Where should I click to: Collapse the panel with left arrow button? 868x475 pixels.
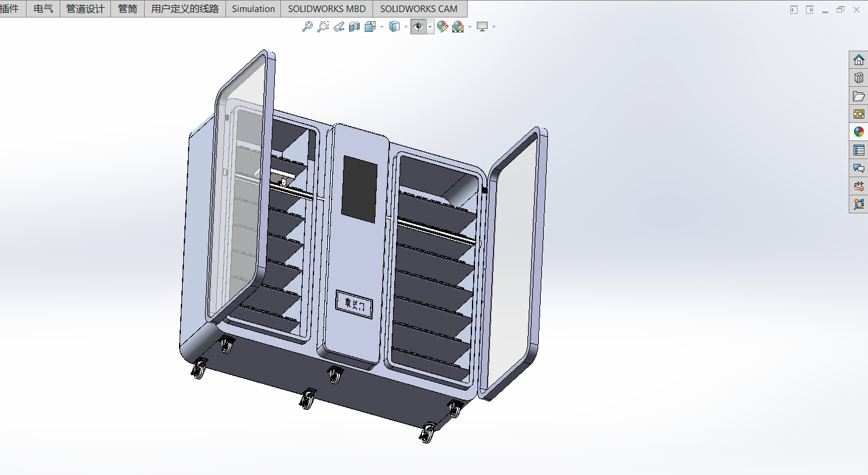pyautogui.click(x=794, y=10)
